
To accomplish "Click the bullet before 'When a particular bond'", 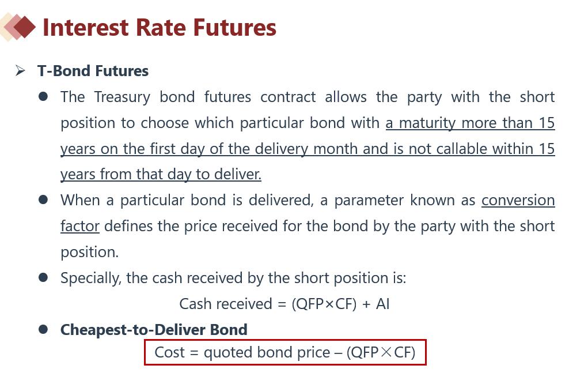I will [43, 199].
